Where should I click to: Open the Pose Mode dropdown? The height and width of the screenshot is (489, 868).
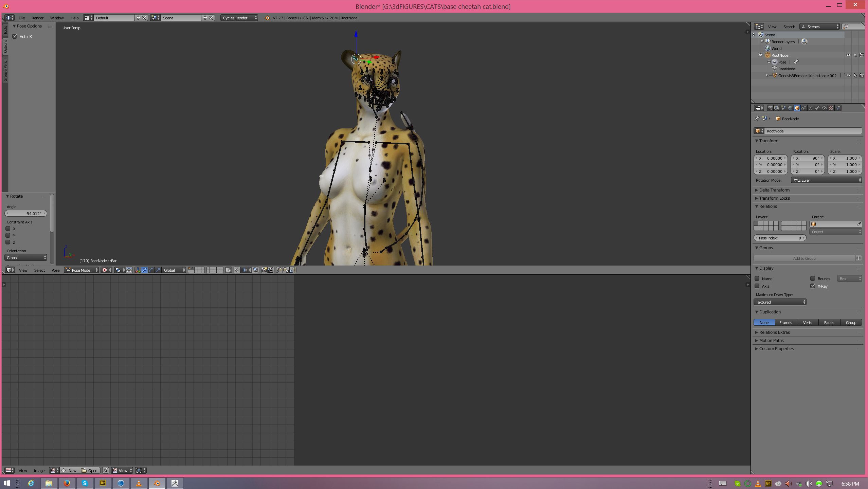(x=82, y=270)
